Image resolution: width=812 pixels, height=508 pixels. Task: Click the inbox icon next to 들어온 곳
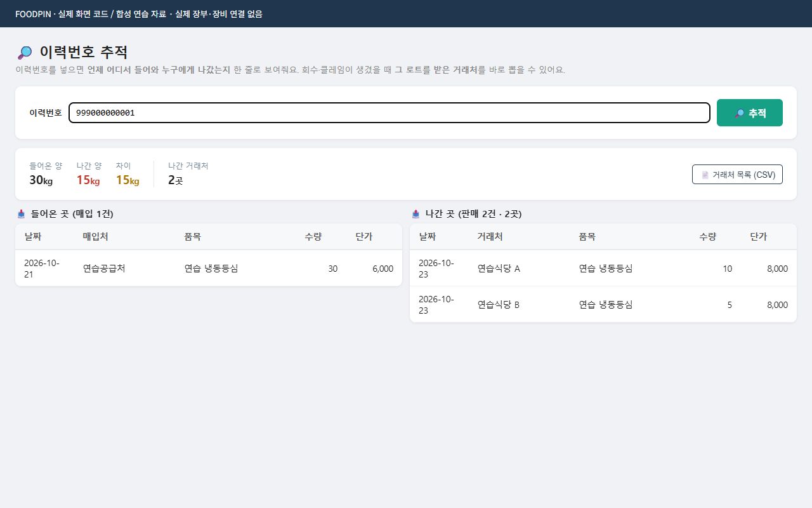[21, 214]
